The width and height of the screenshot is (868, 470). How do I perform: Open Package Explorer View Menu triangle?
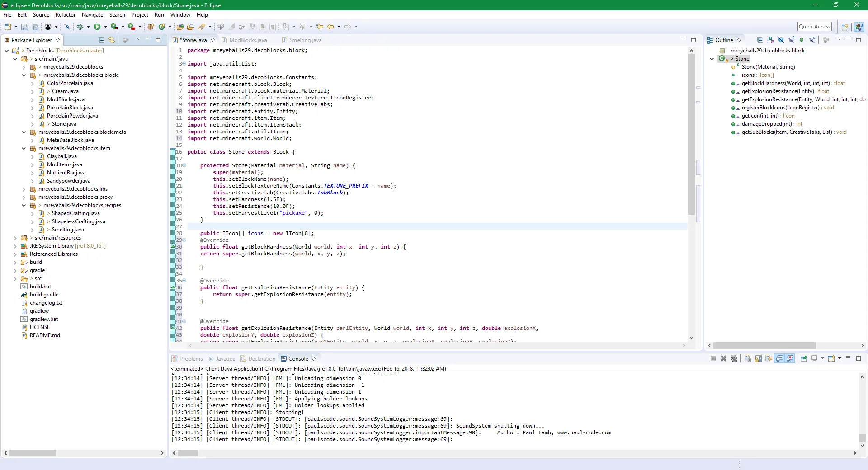(x=139, y=39)
